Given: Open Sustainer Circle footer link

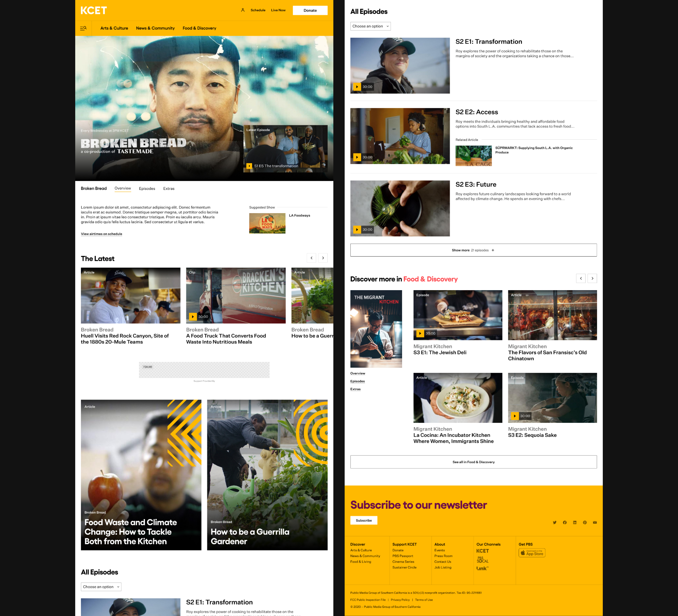Looking at the screenshot, I should [405, 568].
